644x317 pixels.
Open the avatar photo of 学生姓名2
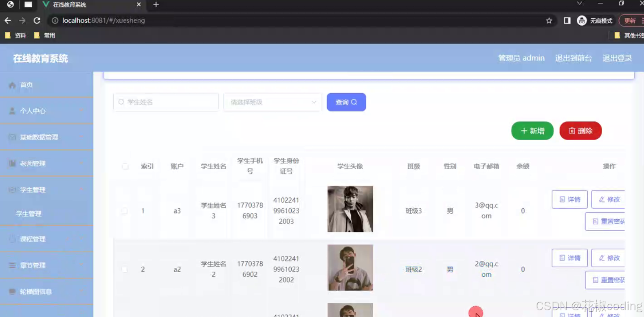coord(350,268)
